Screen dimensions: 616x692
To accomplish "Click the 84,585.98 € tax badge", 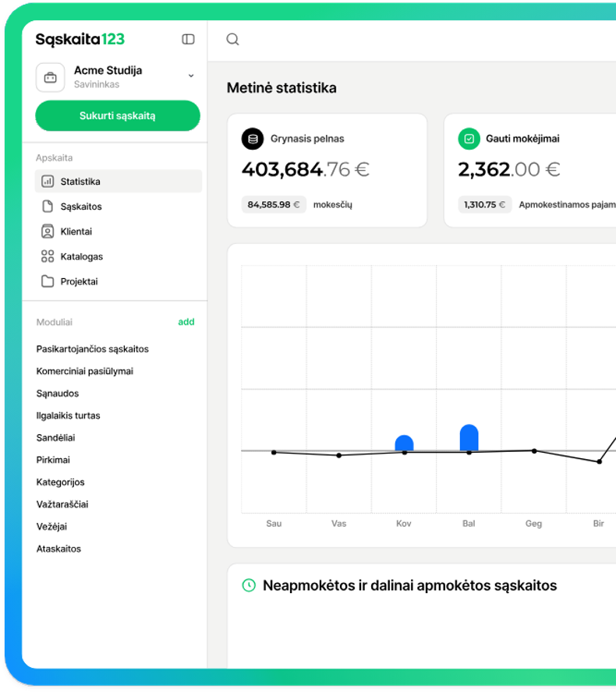I will pyautogui.click(x=273, y=205).
